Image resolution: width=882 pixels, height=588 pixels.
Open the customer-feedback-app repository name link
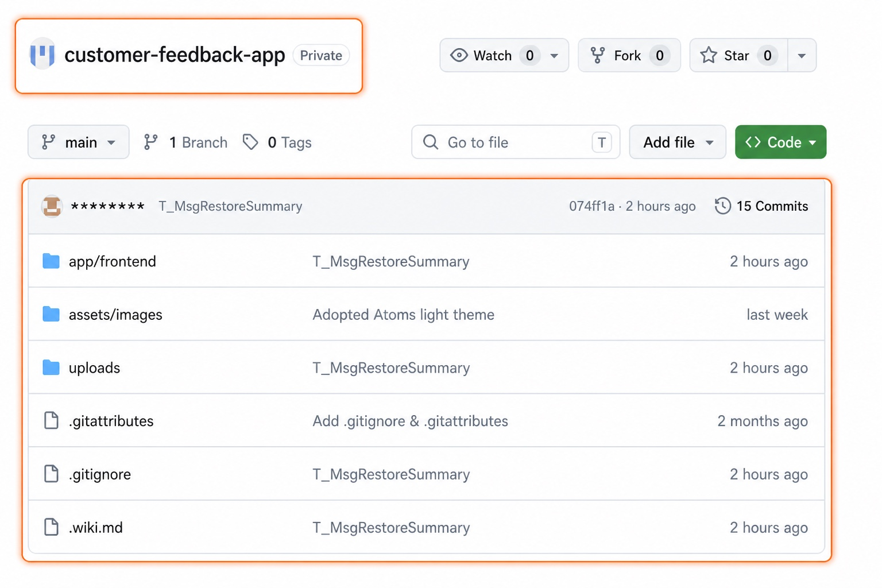tap(175, 55)
